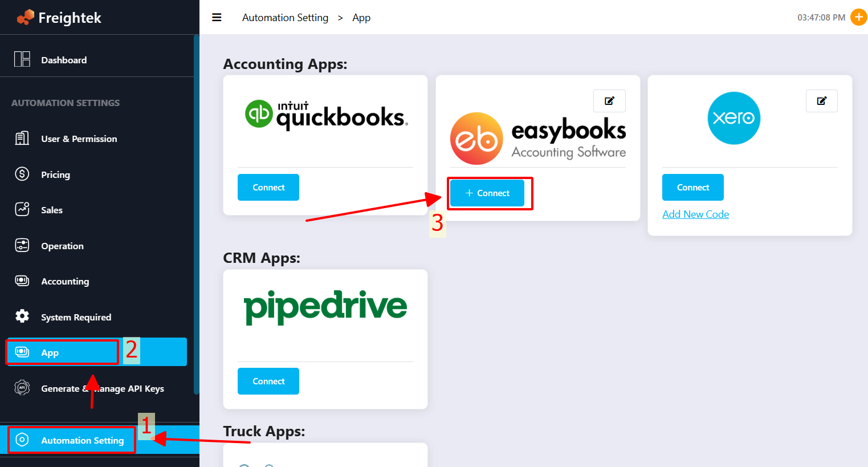Click the Accounting Apps heading

pos(285,64)
